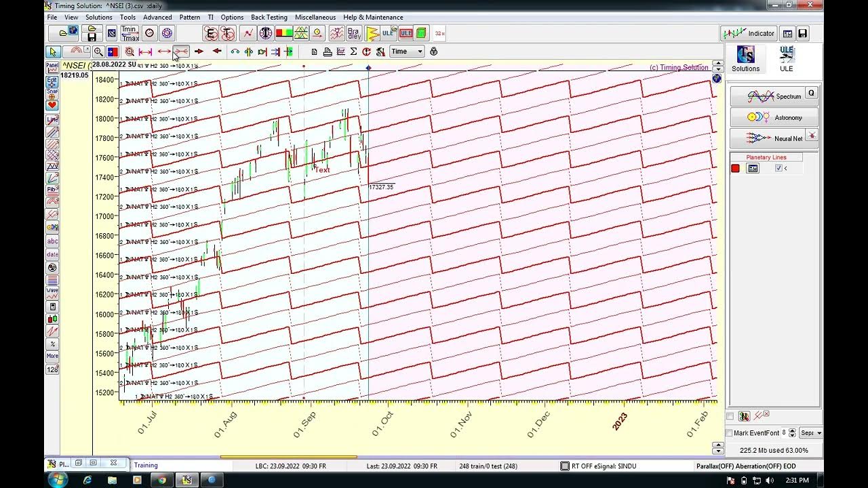This screenshot has height=488, width=868.
Task: Open the Solutions menu
Action: (99, 17)
